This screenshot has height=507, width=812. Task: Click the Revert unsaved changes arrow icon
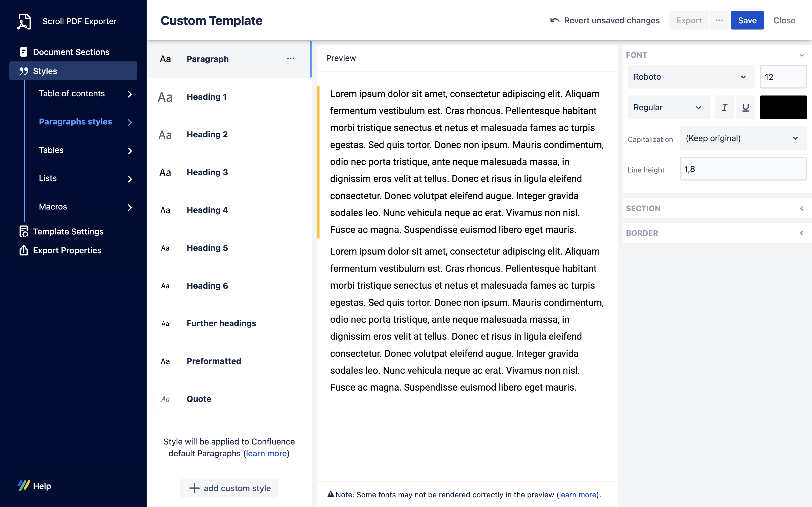point(555,20)
